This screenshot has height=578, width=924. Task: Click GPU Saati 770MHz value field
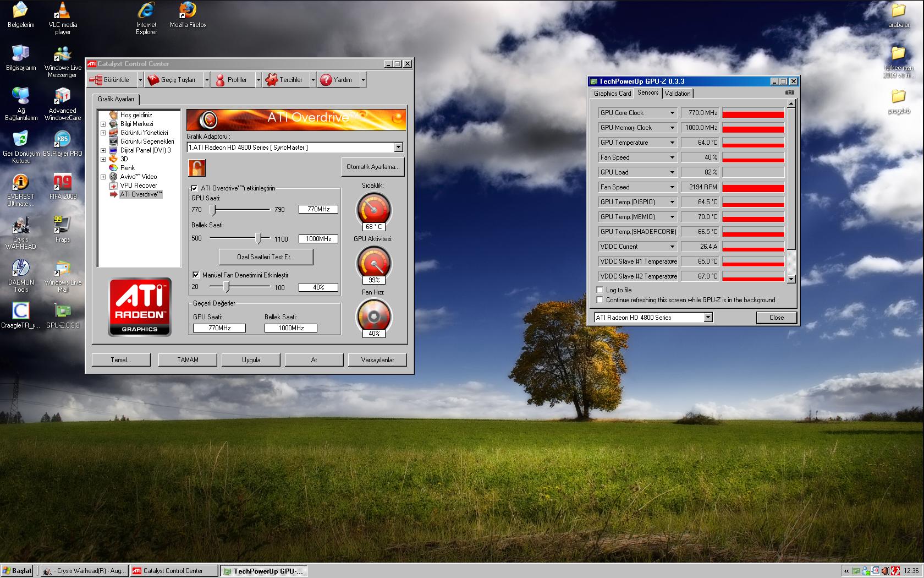tap(318, 209)
